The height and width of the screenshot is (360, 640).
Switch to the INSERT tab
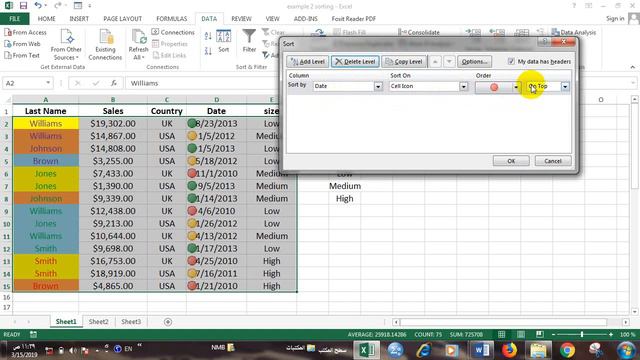(x=79, y=19)
